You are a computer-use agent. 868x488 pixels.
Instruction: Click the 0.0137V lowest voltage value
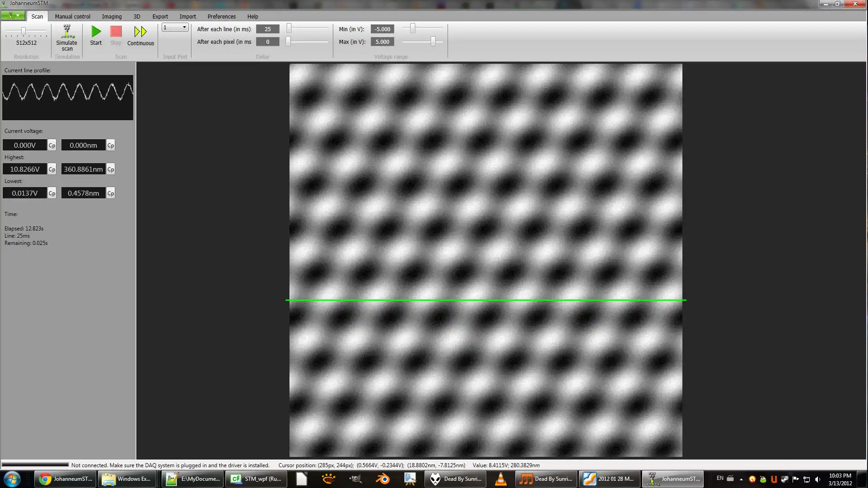[x=25, y=193]
